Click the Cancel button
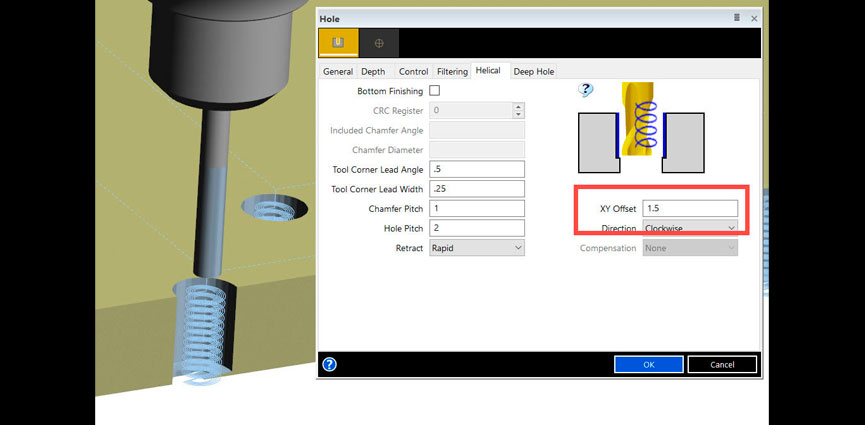 click(722, 364)
